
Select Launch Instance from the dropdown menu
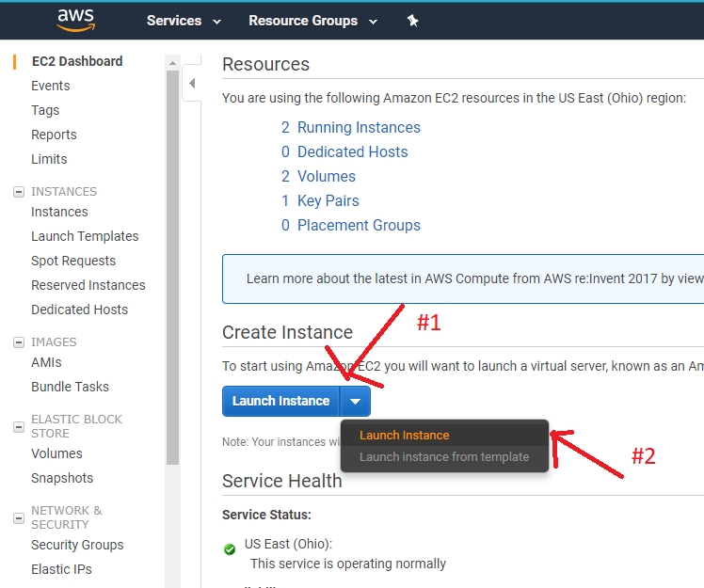point(405,436)
